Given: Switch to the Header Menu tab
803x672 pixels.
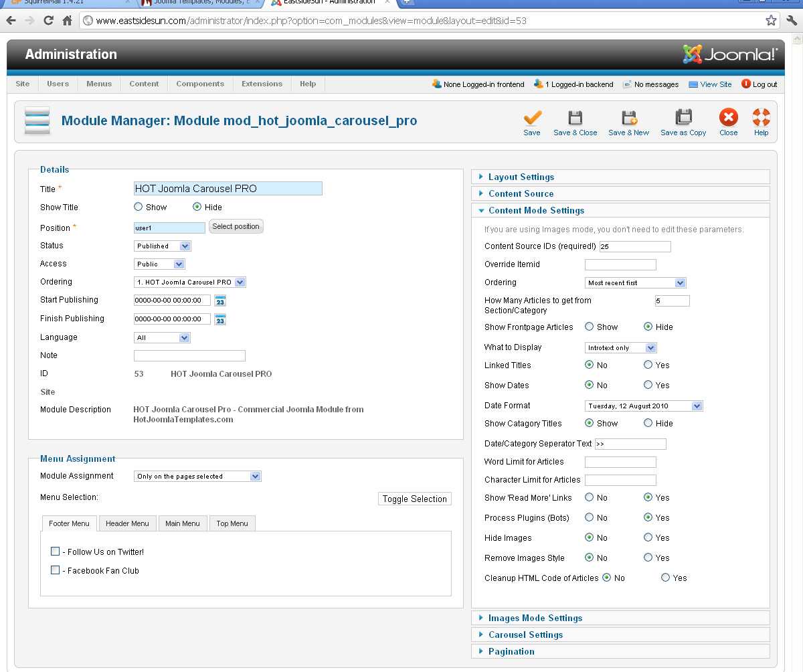Looking at the screenshot, I should [x=127, y=523].
